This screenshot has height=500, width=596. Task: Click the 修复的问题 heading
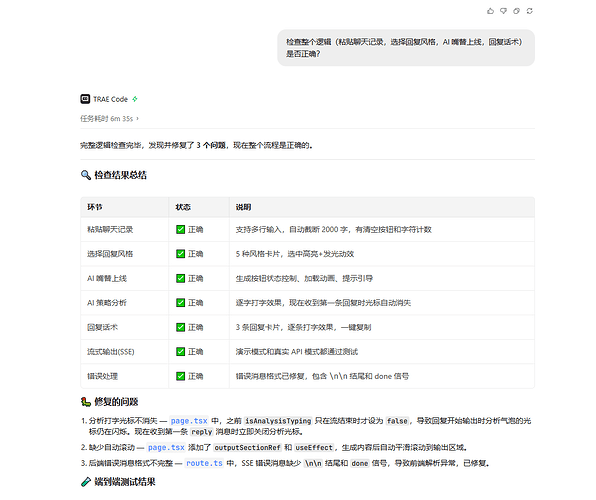coord(116,402)
